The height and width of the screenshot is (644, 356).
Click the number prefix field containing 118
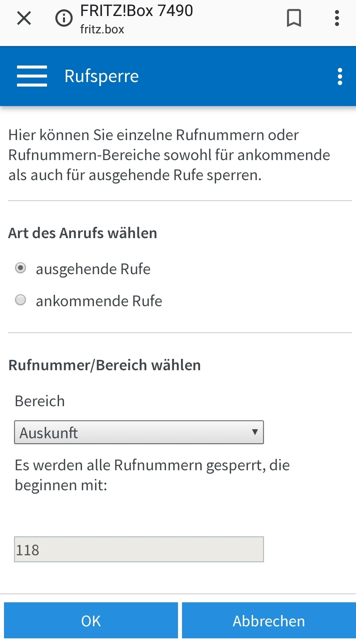click(139, 549)
